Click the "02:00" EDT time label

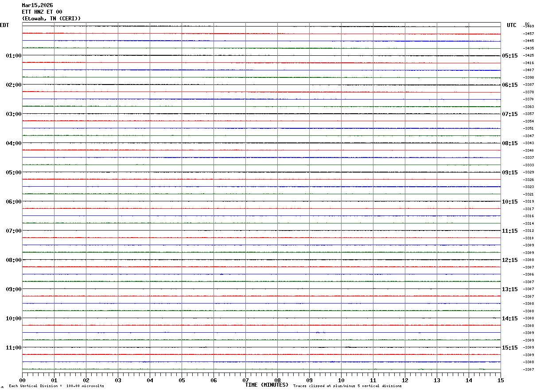coord(14,85)
